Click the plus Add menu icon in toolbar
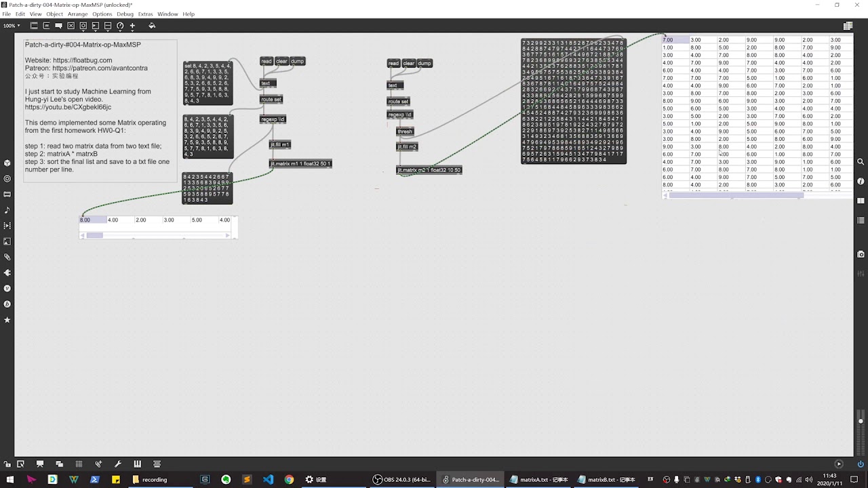This screenshot has height=488, width=868. tap(132, 26)
